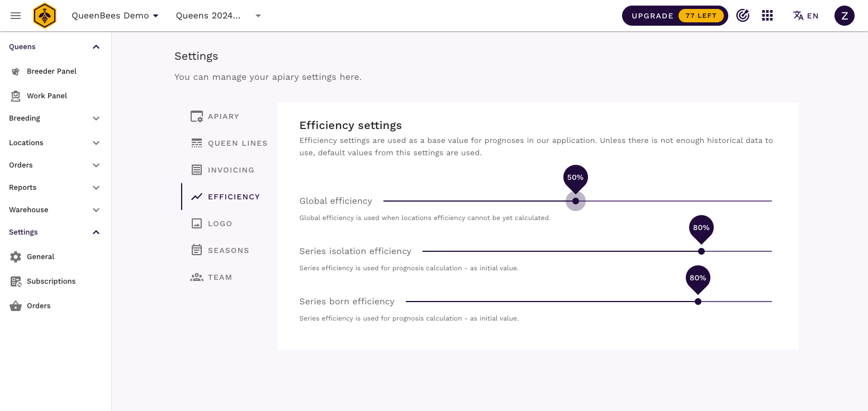Open the target goals icon
The height and width of the screenshot is (411, 868).
(742, 16)
